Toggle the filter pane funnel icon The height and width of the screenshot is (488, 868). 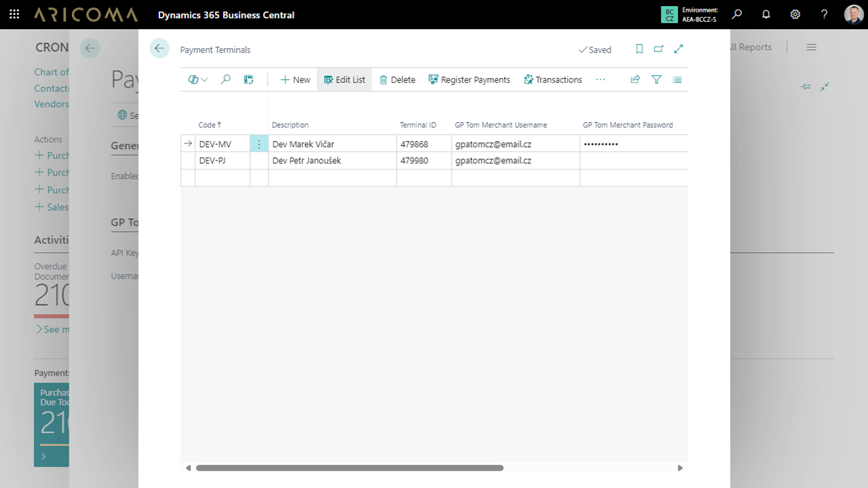pyautogui.click(x=656, y=79)
